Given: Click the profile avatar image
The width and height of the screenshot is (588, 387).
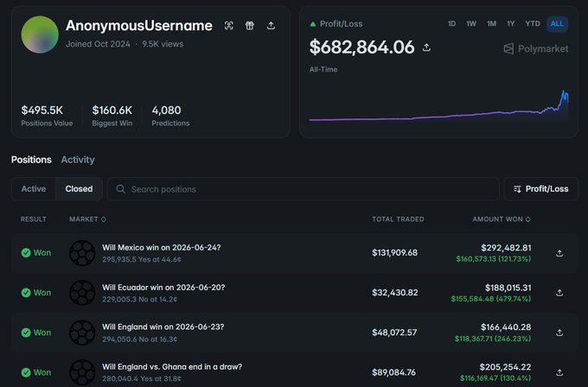Looking at the screenshot, I should 40,35.
